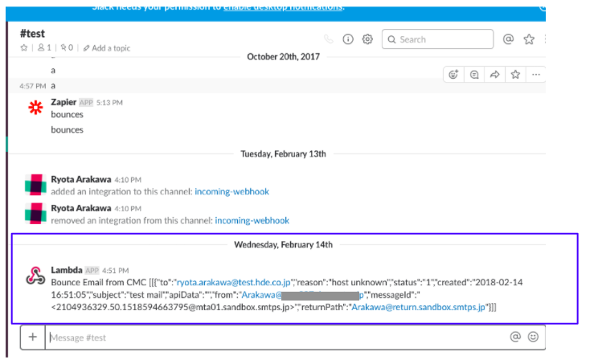Star the hovered message
Screen dimensions: 594x364
(x=515, y=75)
